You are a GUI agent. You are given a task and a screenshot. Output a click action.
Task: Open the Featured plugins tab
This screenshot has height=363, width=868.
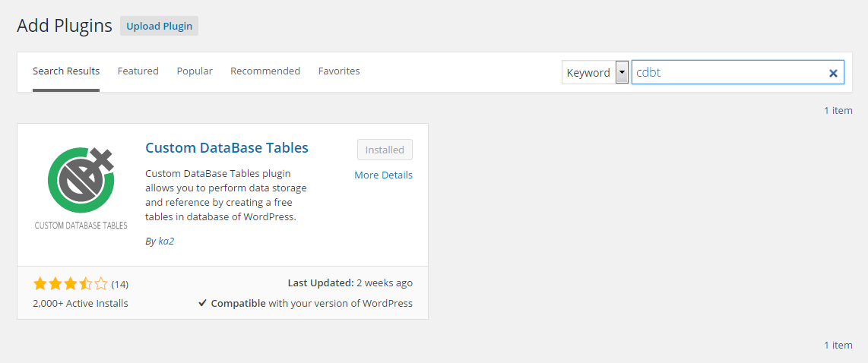138,71
